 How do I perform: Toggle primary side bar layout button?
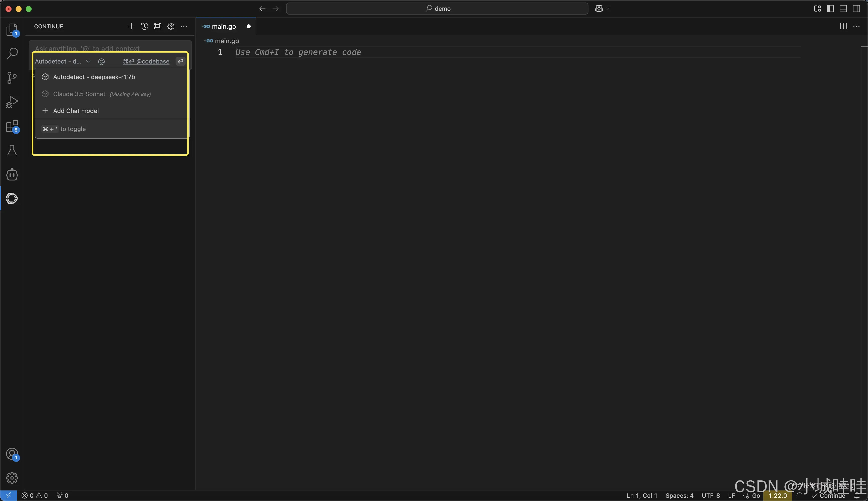(x=830, y=9)
